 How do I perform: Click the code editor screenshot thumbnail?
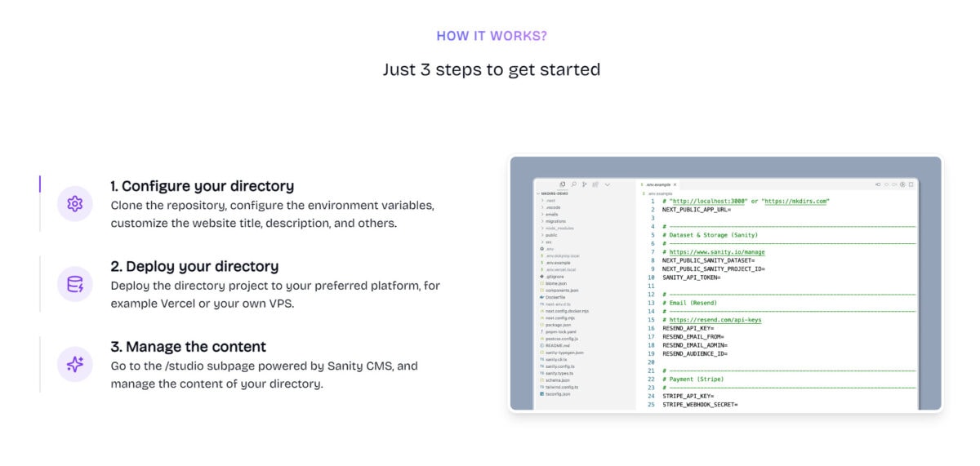tap(725, 283)
